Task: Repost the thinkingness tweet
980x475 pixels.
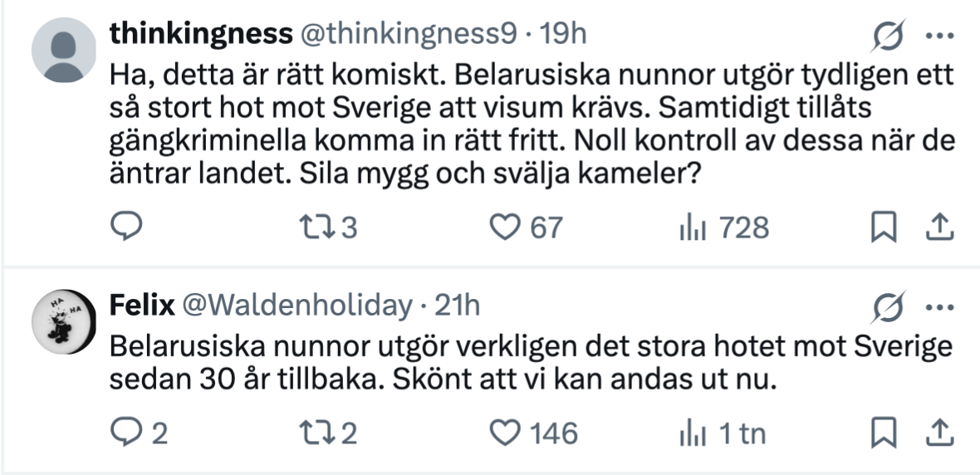Action: (x=319, y=227)
